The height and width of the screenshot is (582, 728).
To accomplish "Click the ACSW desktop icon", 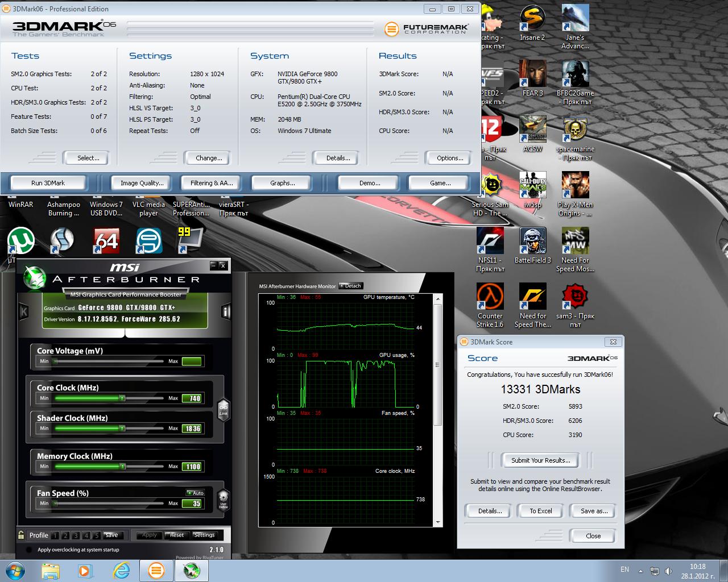I will point(532,135).
